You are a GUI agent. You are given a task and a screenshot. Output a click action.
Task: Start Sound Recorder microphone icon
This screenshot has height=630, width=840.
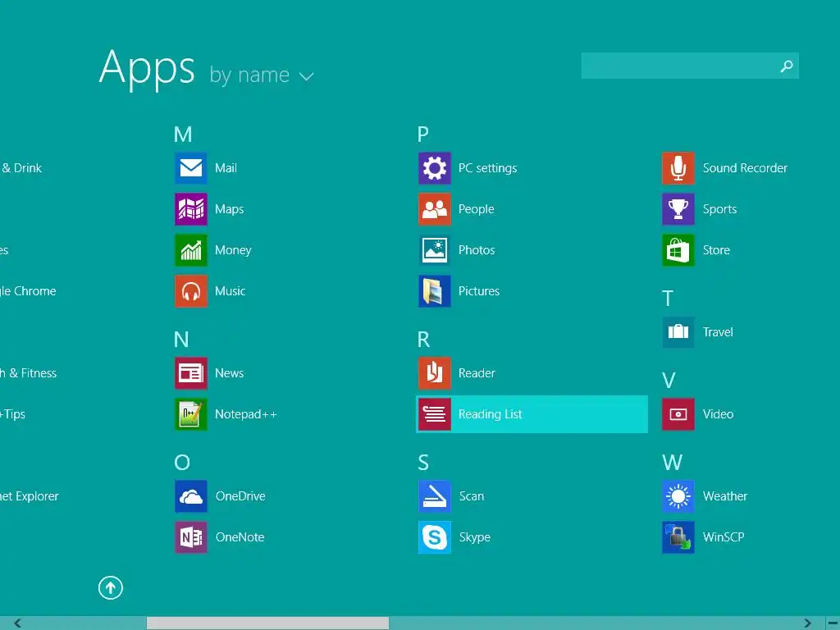click(678, 167)
